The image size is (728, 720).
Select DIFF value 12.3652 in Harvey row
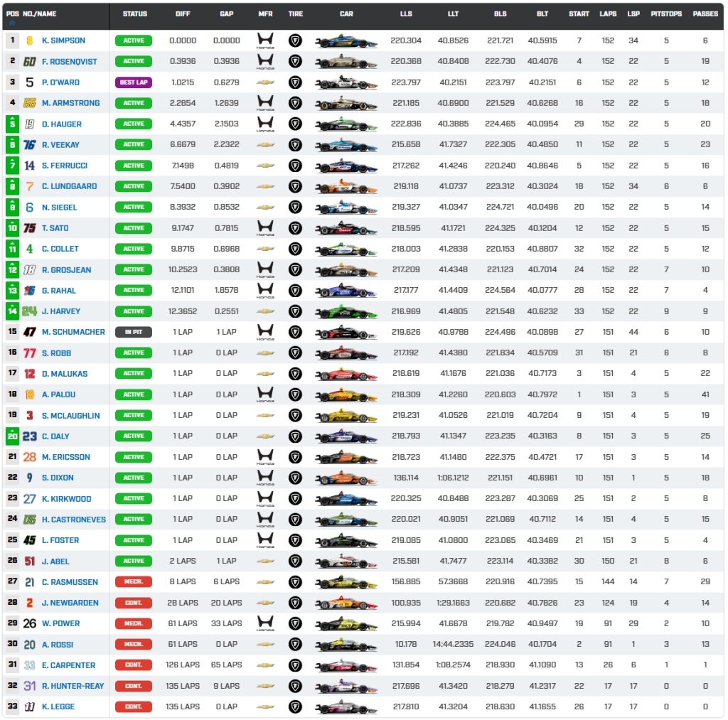coord(183,311)
